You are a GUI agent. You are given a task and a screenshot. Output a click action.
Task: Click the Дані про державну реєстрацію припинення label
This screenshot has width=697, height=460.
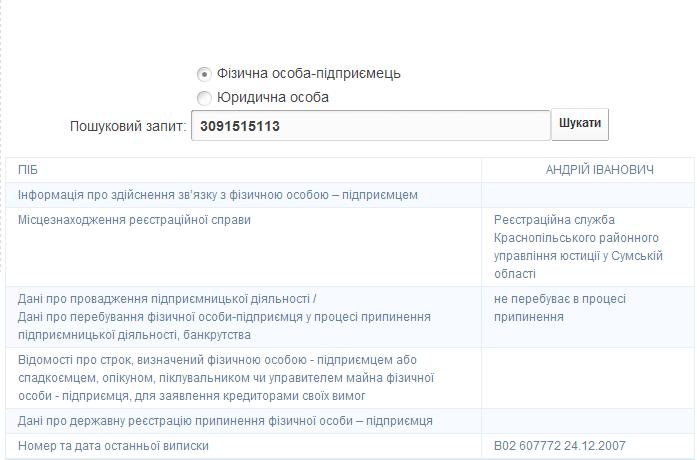(225, 421)
